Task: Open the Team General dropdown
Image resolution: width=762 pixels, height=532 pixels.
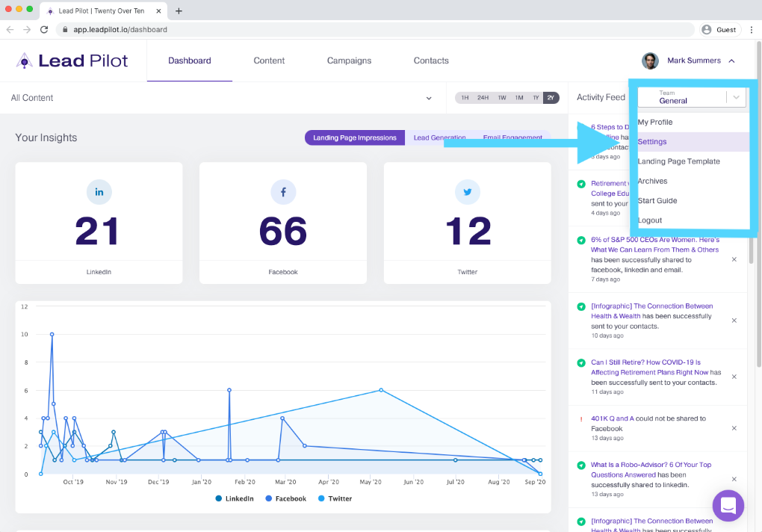Action: [x=692, y=97]
